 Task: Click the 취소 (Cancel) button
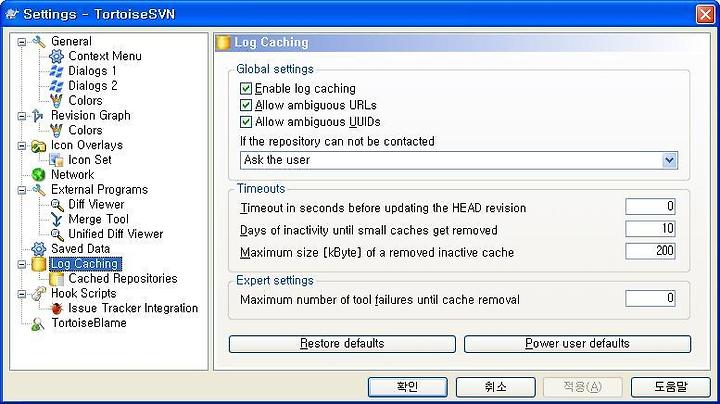click(495, 387)
